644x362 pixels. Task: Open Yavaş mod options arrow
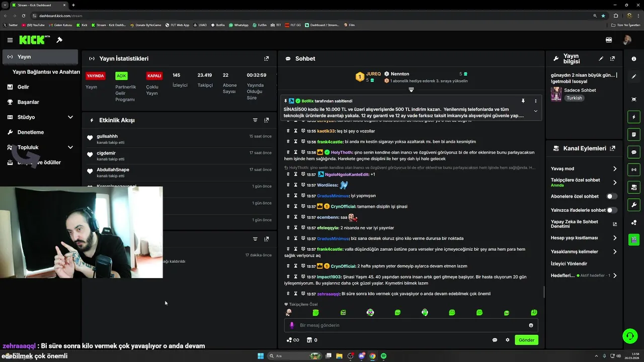(614, 169)
